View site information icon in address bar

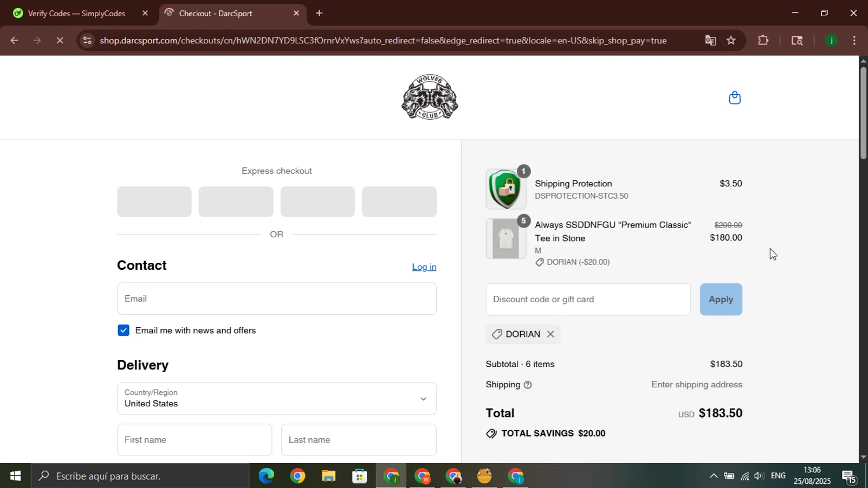click(87, 41)
